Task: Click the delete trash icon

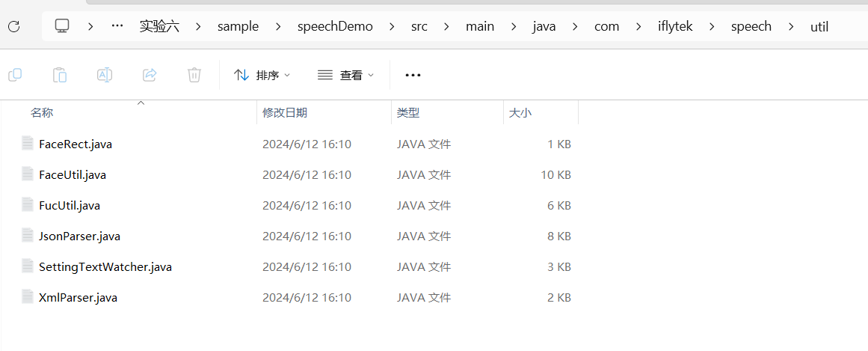Action: pyautogui.click(x=194, y=75)
